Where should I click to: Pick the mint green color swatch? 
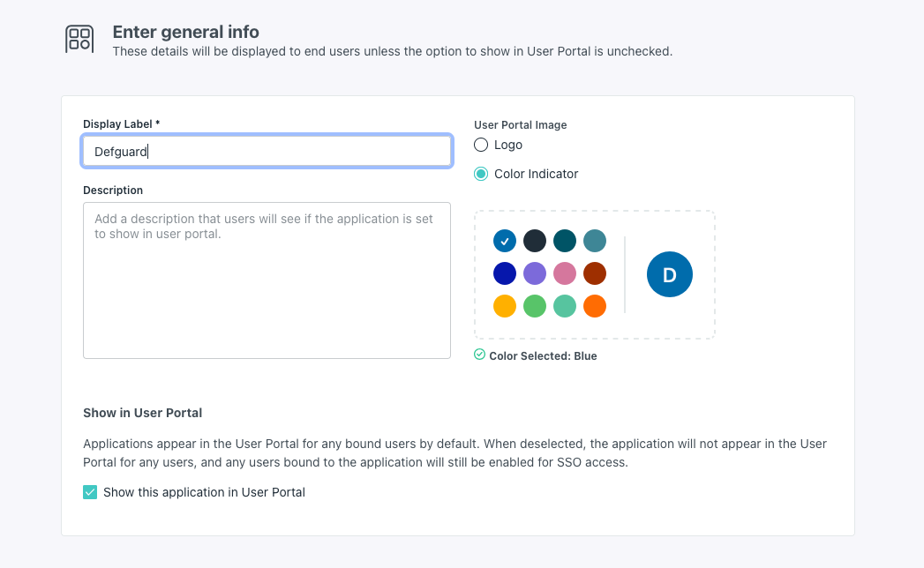[565, 306]
